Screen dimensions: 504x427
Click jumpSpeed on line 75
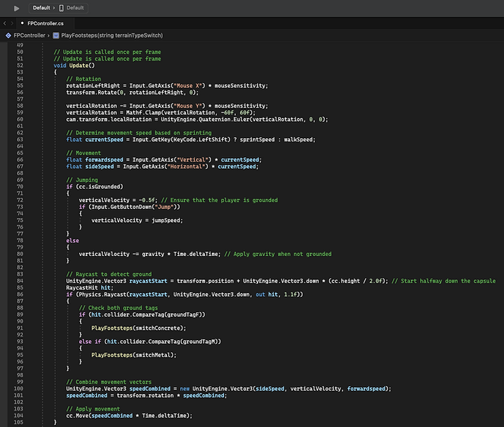(166, 221)
